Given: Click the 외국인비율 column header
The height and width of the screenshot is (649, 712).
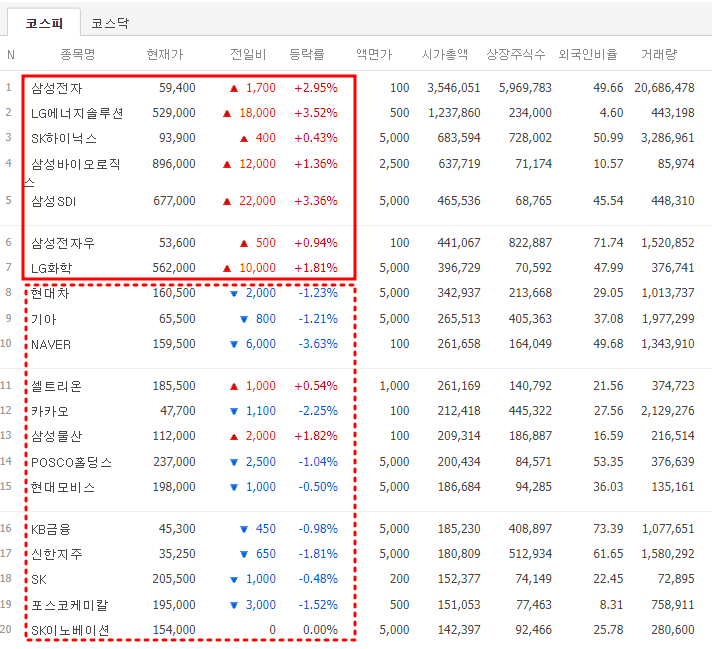Looking at the screenshot, I should [x=588, y=54].
